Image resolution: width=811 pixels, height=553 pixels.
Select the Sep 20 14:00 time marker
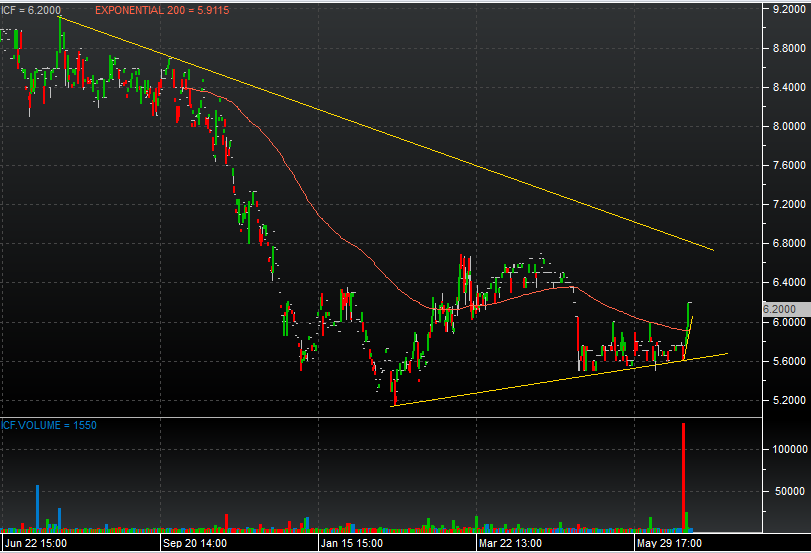click(x=197, y=543)
